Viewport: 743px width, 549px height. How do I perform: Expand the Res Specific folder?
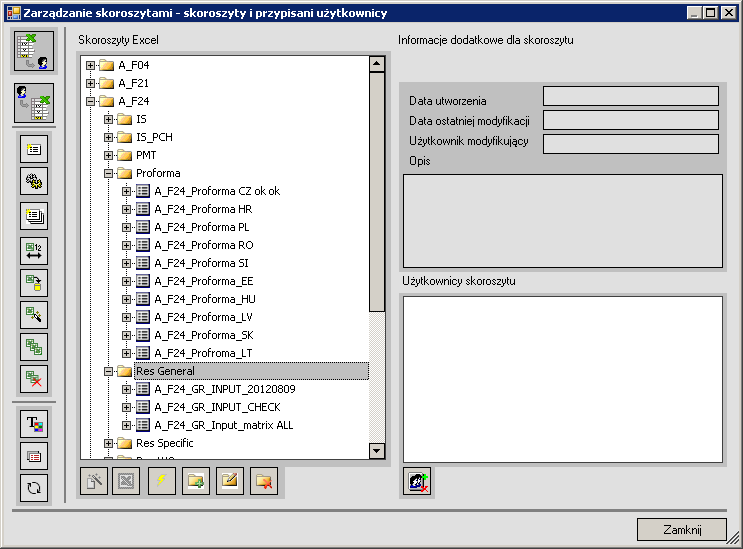point(109,443)
